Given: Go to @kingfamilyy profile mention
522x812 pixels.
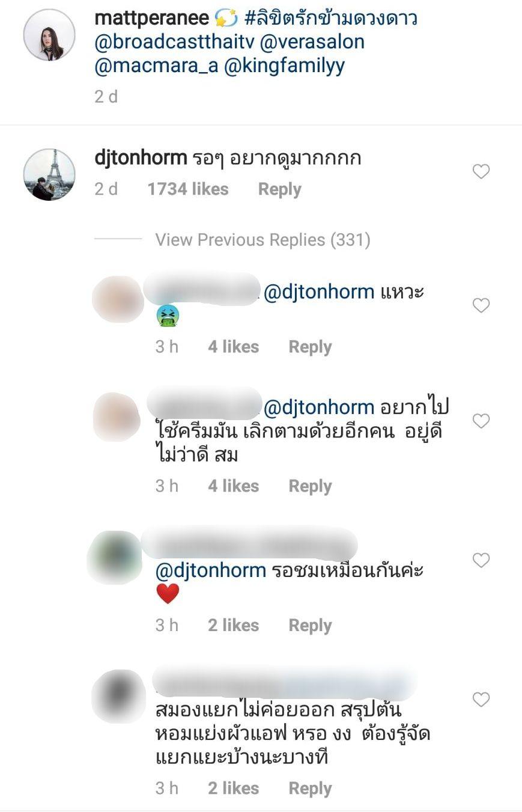Looking at the screenshot, I should click(284, 66).
